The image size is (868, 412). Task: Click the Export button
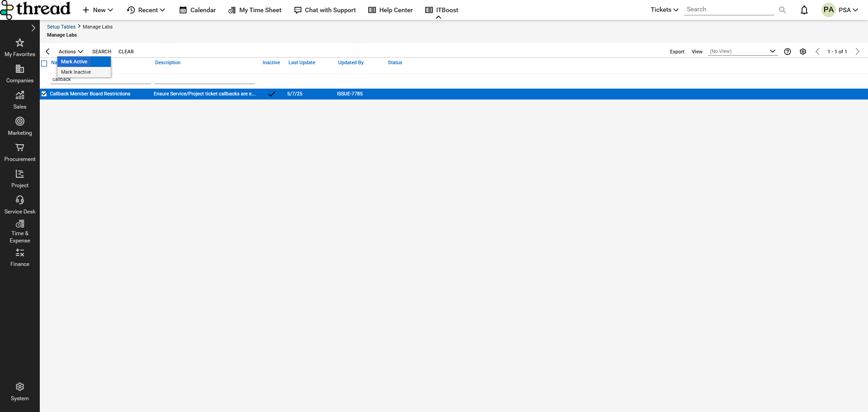[677, 52]
